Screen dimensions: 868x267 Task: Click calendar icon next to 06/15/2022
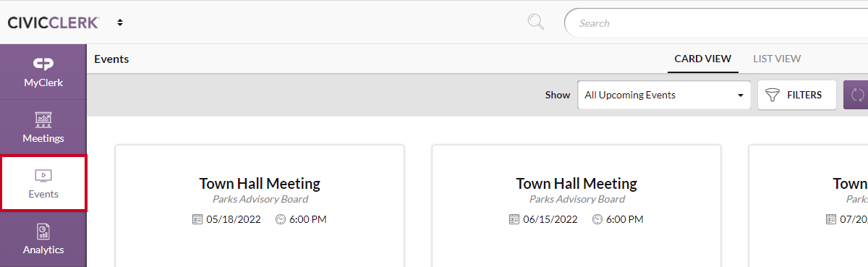(x=514, y=219)
